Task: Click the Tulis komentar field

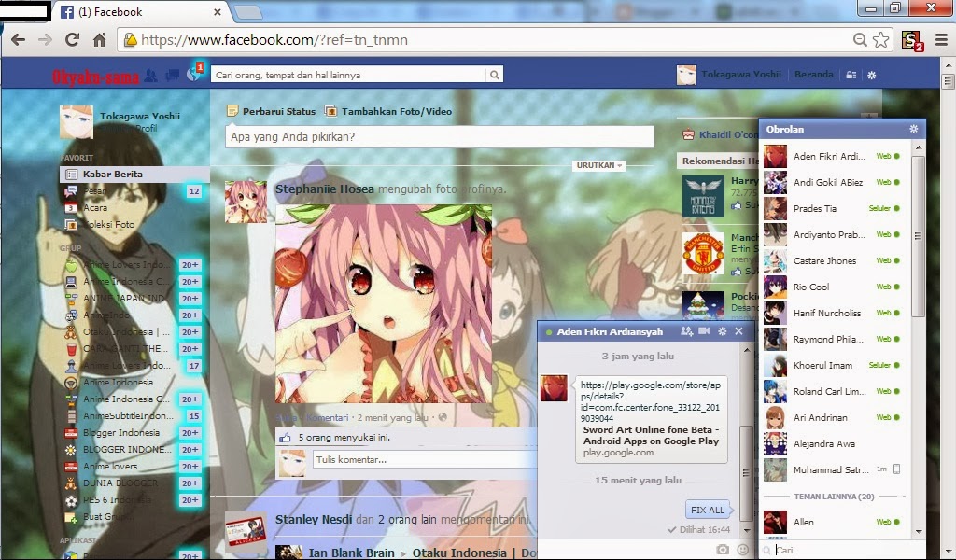Action: click(x=424, y=459)
